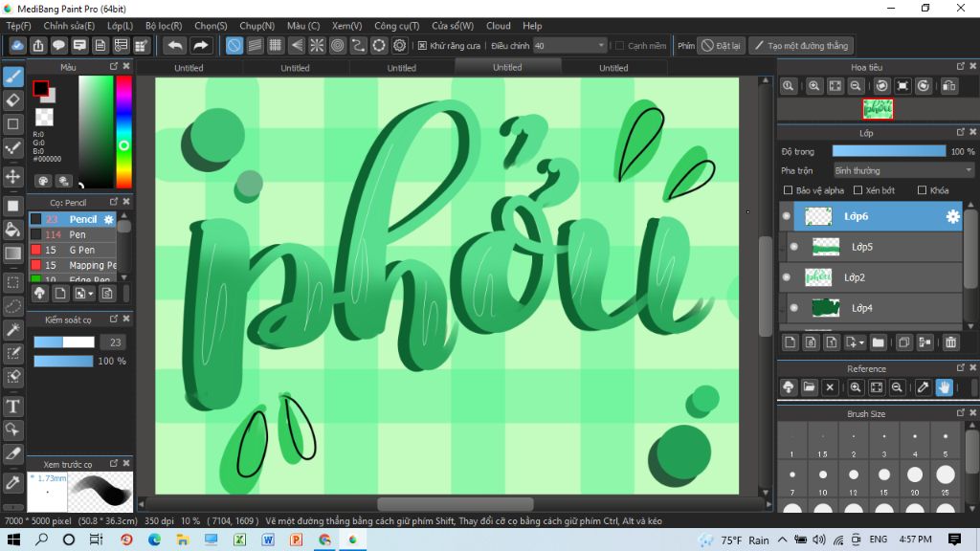Adjust the brush size slider showing 23
This screenshot has width=980, height=551.
pyautogui.click(x=64, y=342)
